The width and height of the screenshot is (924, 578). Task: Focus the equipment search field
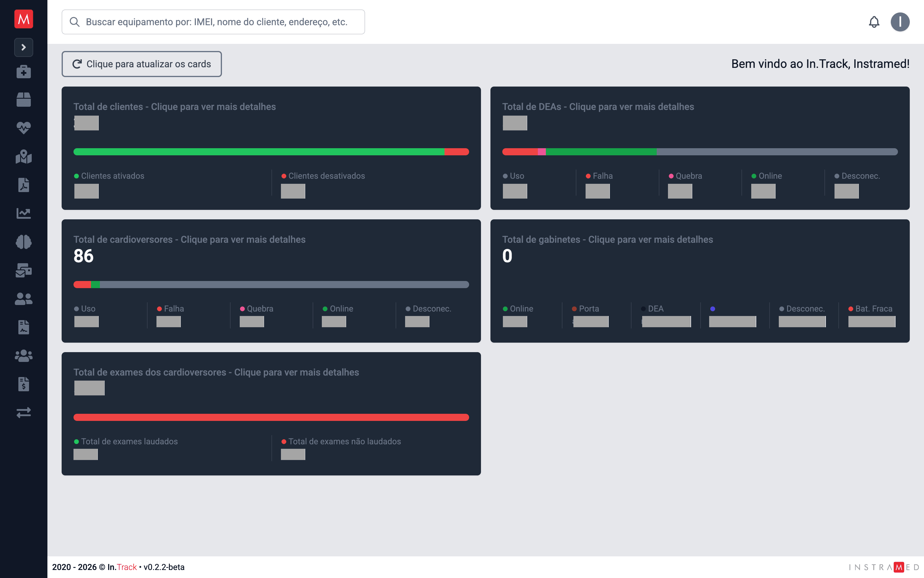(213, 22)
